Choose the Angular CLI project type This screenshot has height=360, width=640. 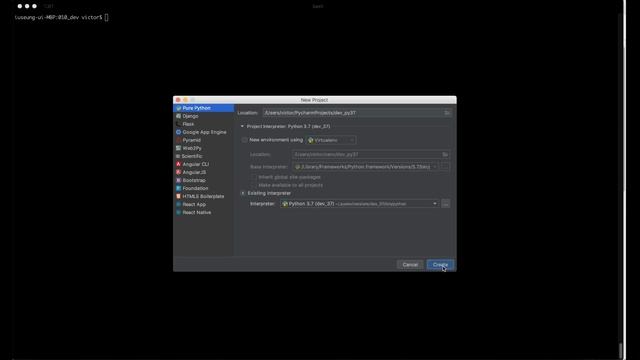coord(203,164)
